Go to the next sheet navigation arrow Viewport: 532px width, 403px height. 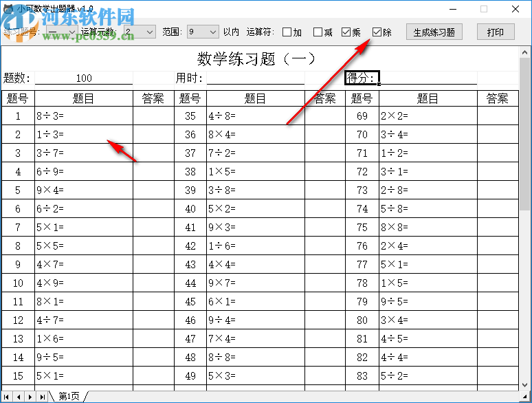(x=30, y=397)
